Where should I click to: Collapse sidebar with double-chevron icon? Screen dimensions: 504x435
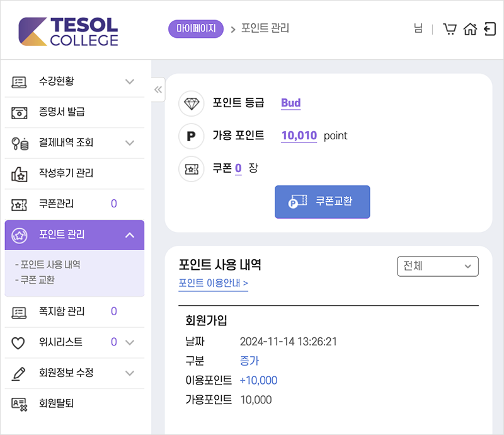point(158,90)
